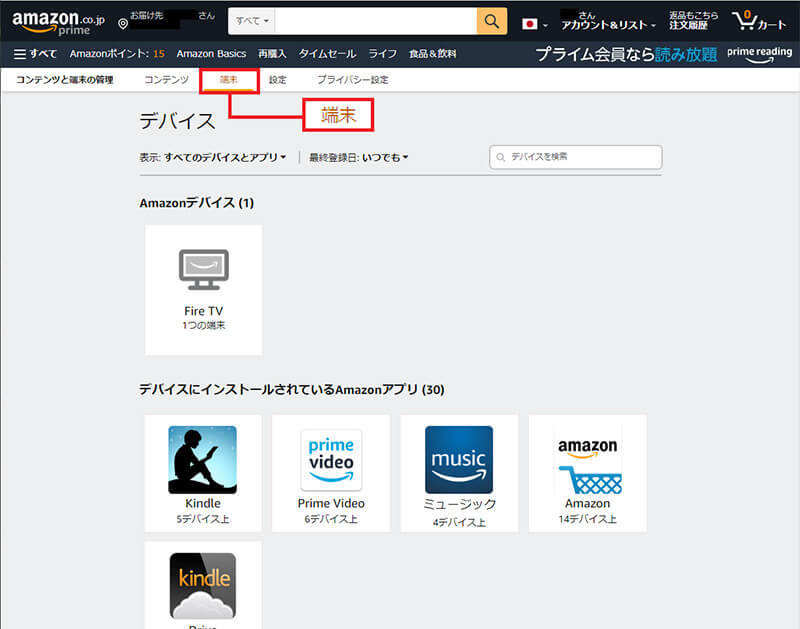The width and height of the screenshot is (800, 629).
Task: Open 返品もこちら 注文履歴 link
Action: [693, 20]
